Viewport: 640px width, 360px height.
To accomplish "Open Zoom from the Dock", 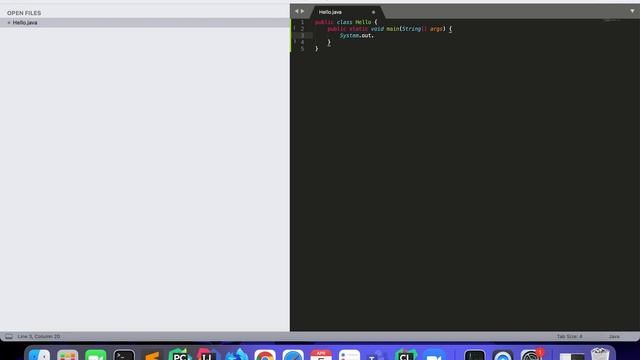I will pos(433,355).
